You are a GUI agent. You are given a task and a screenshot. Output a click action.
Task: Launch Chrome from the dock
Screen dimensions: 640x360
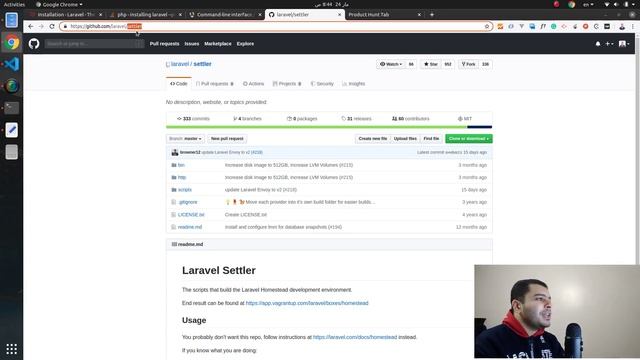click(11, 42)
